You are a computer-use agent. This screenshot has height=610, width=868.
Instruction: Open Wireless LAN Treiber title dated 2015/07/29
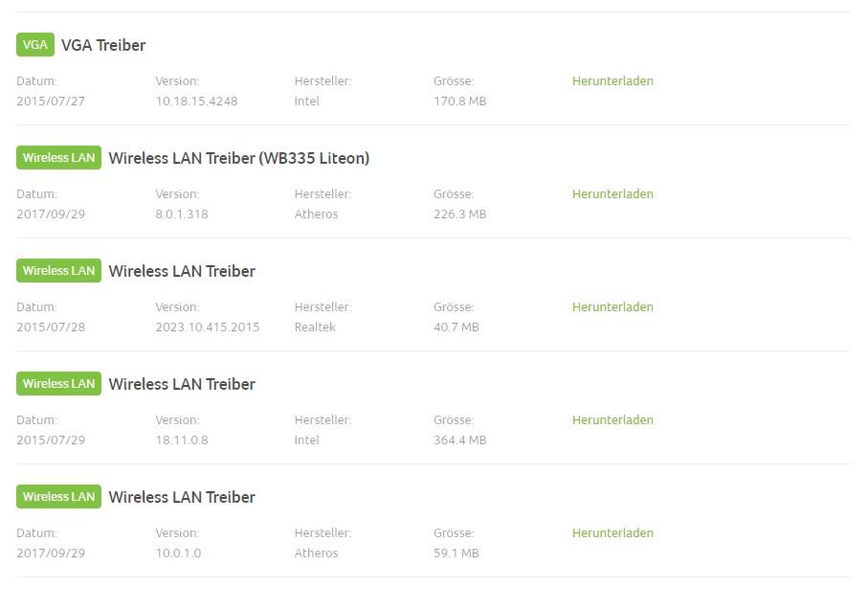click(182, 384)
